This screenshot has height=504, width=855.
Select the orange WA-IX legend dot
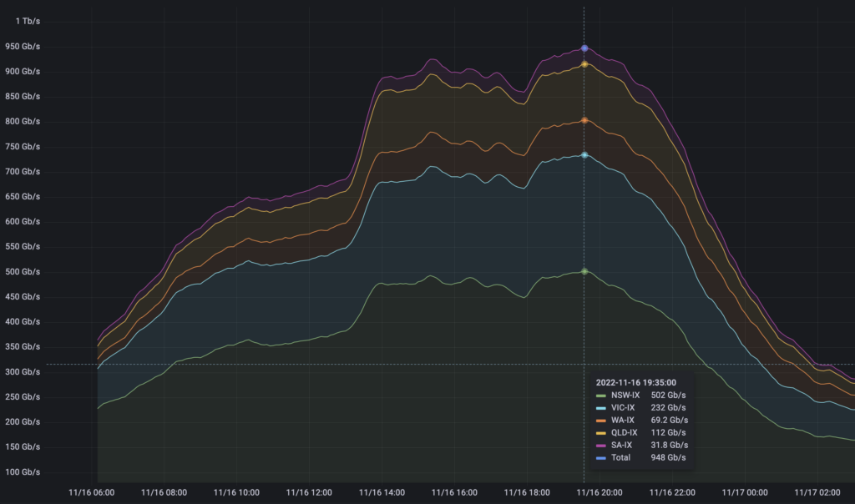(600, 420)
